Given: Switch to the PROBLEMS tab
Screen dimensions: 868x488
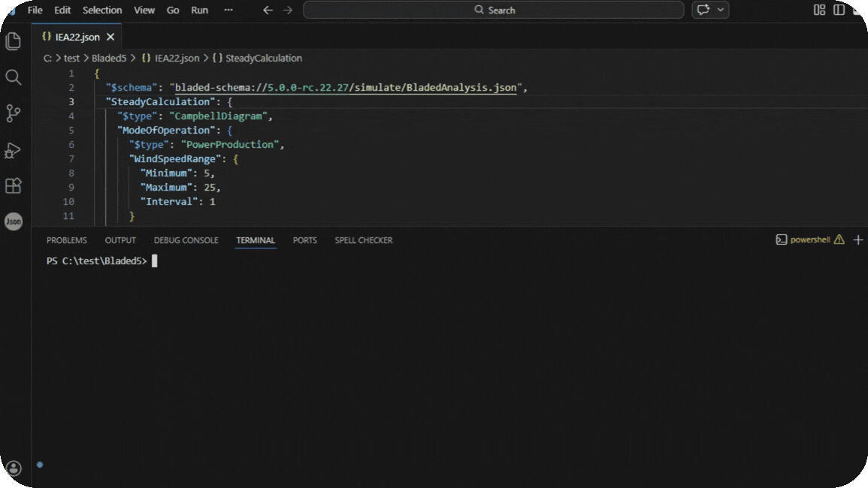Looking at the screenshot, I should click(66, 240).
